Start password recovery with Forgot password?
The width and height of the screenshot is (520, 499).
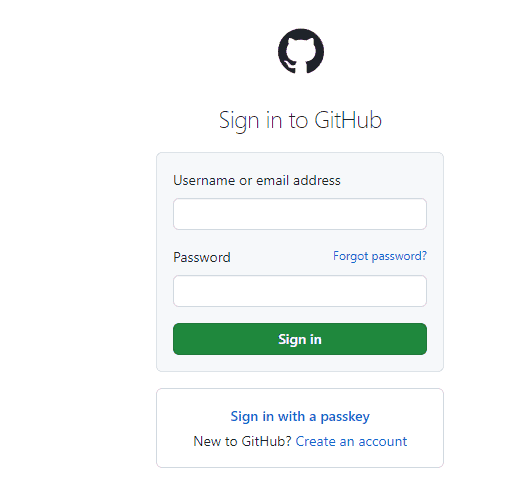pyautogui.click(x=380, y=256)
